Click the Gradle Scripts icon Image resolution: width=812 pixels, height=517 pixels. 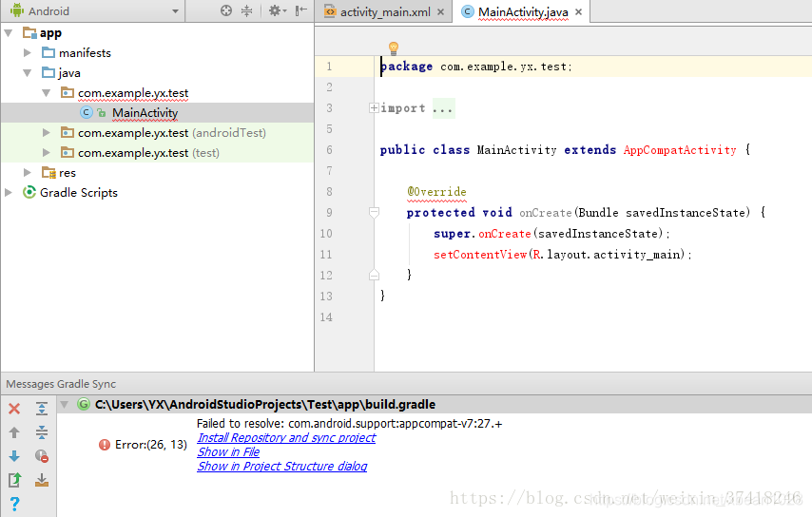point(29,193)
